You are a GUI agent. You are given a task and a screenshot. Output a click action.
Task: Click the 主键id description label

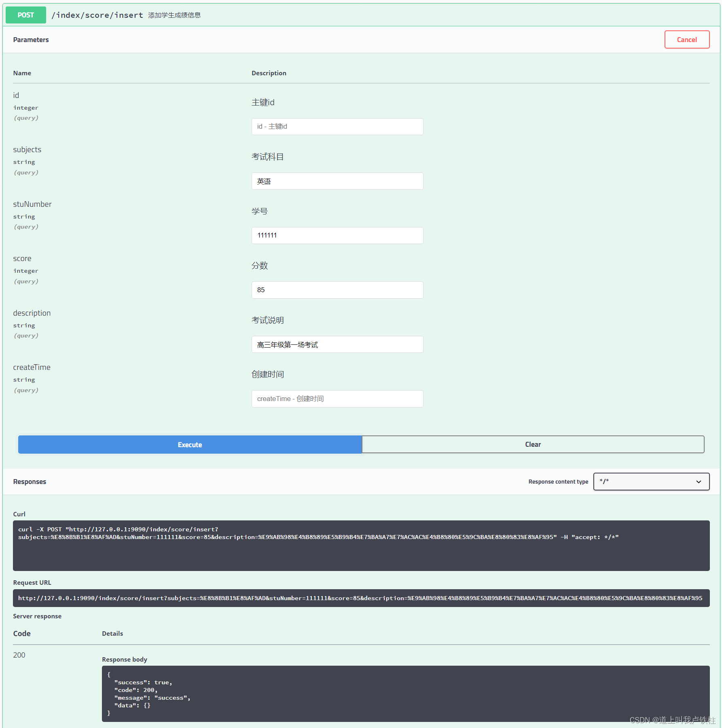pos(263,102)
